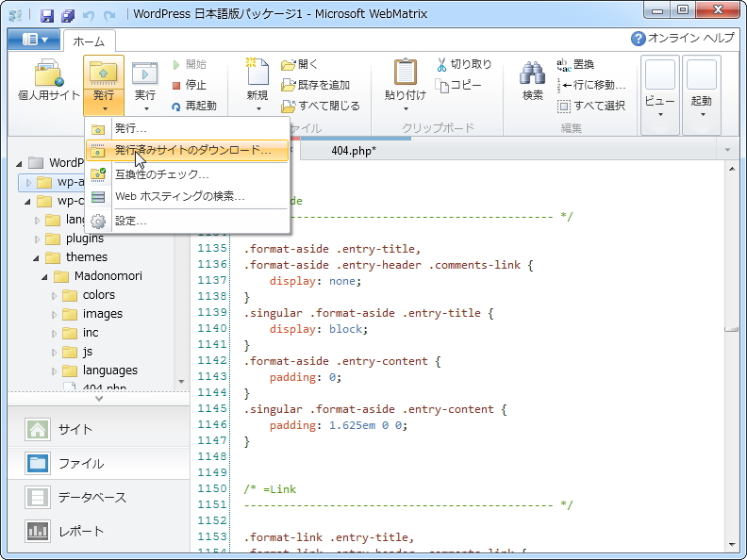Viewport: 747px width, 560px height.
Task: Open the 貼り付け dropdown arrow
Action: [x=406, y=109]
